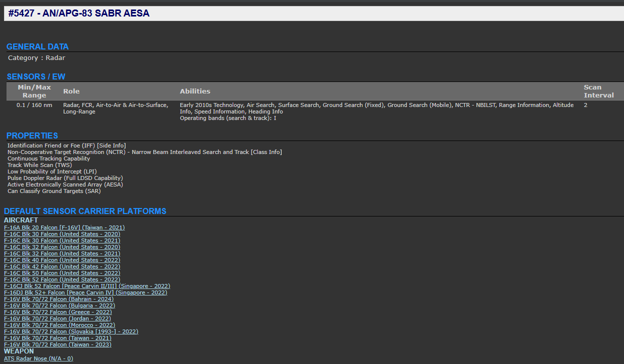Screen dimensions: 624x364
Task: Click the Role column header
Action: [71, 91]
